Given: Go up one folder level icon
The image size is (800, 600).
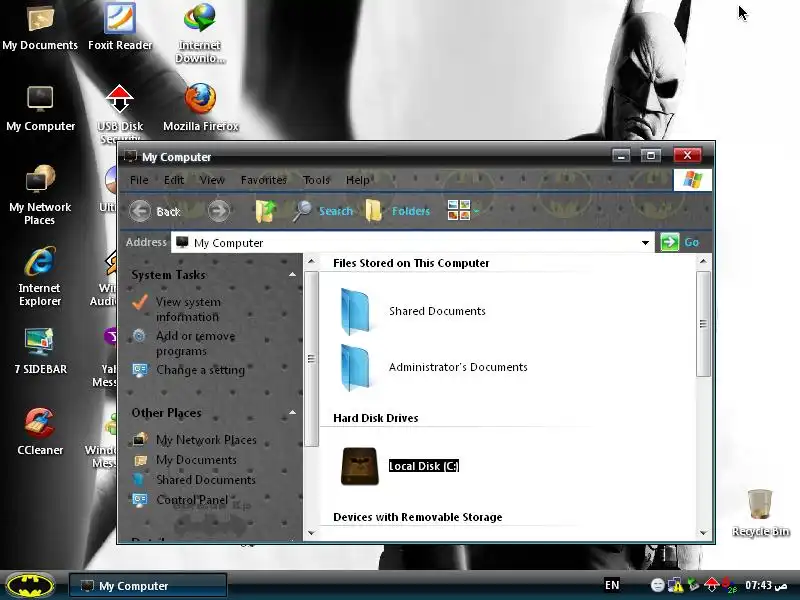Looking at the screenshot, I should (266, 211).
